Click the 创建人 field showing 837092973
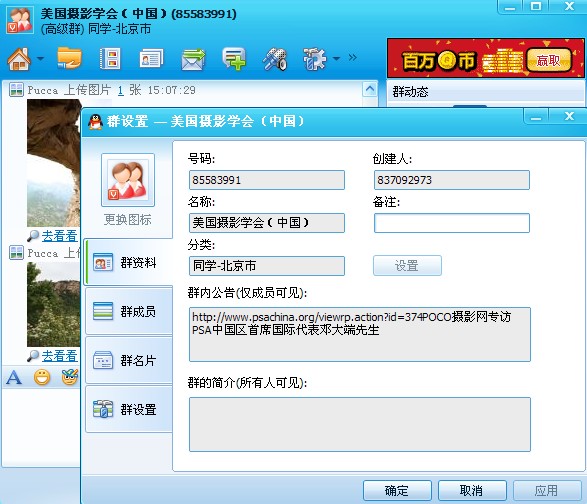 click(451, 180)
